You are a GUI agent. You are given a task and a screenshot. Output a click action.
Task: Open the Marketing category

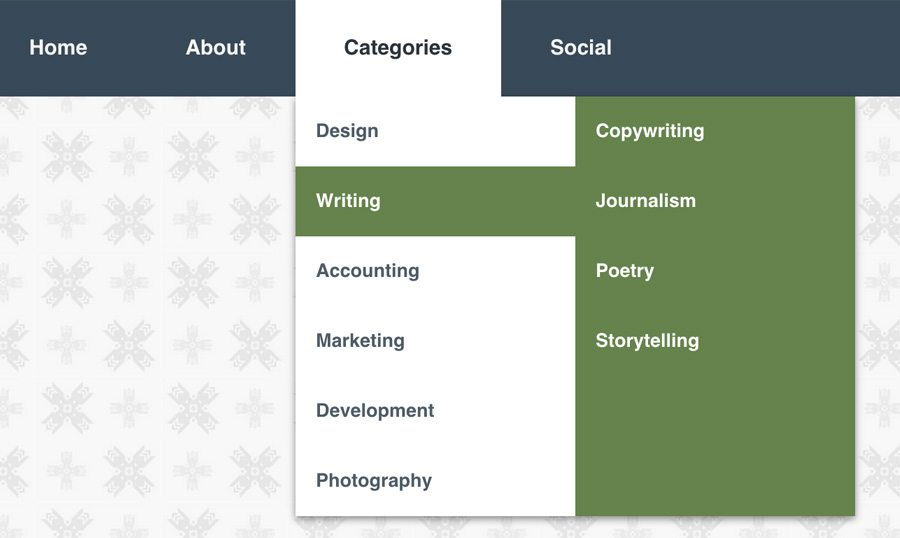[x=360, y=341]
